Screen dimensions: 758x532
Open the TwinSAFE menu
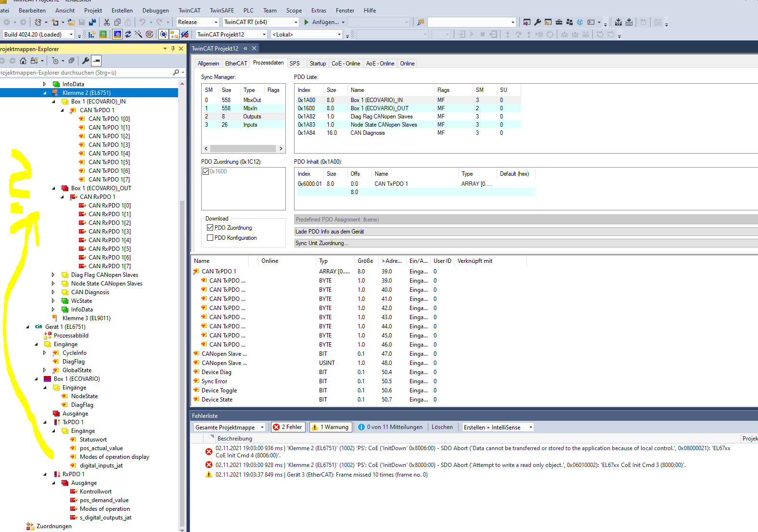(221, 10)
